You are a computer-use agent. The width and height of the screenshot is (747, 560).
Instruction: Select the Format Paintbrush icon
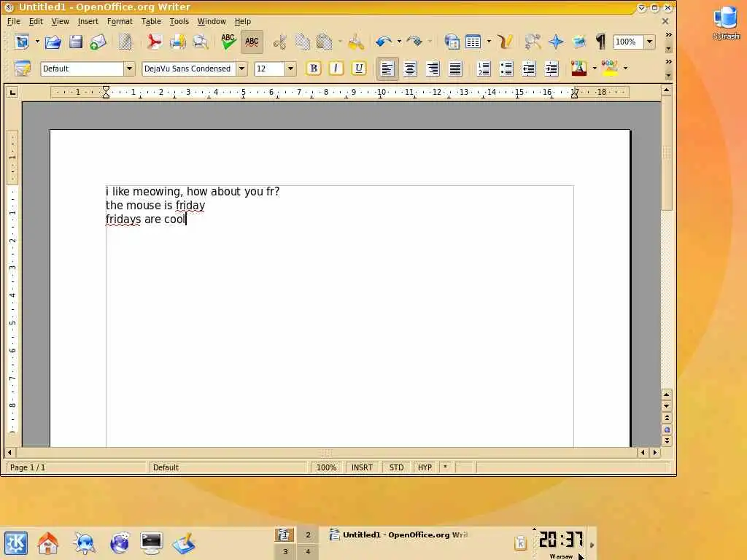coord(355,42)
